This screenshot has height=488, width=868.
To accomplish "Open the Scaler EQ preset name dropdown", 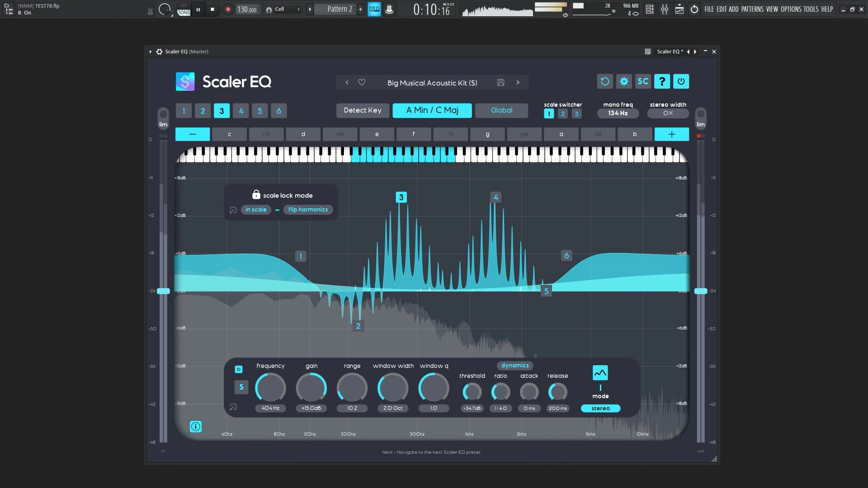I will 670,52.
